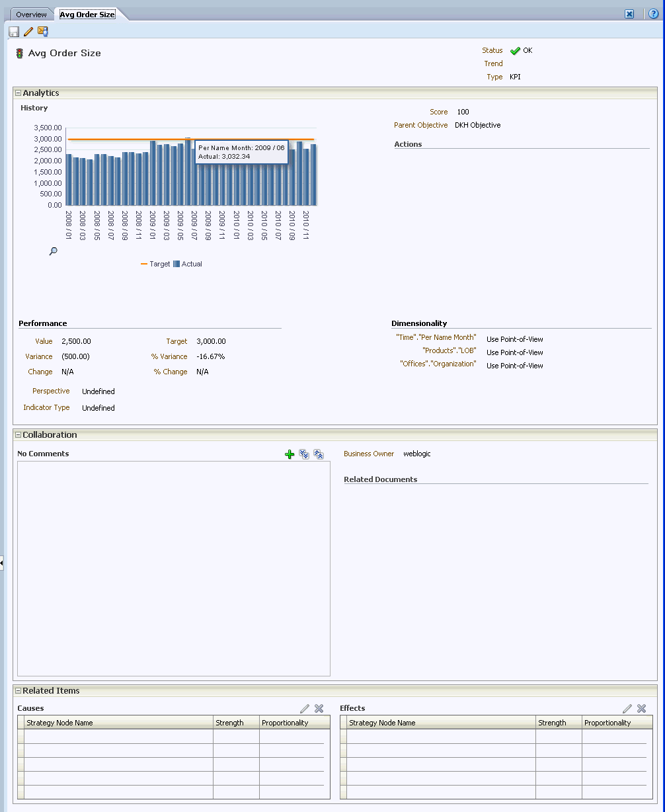Click the Actual legend entry

pyautogui.click(x=188, y=264)
